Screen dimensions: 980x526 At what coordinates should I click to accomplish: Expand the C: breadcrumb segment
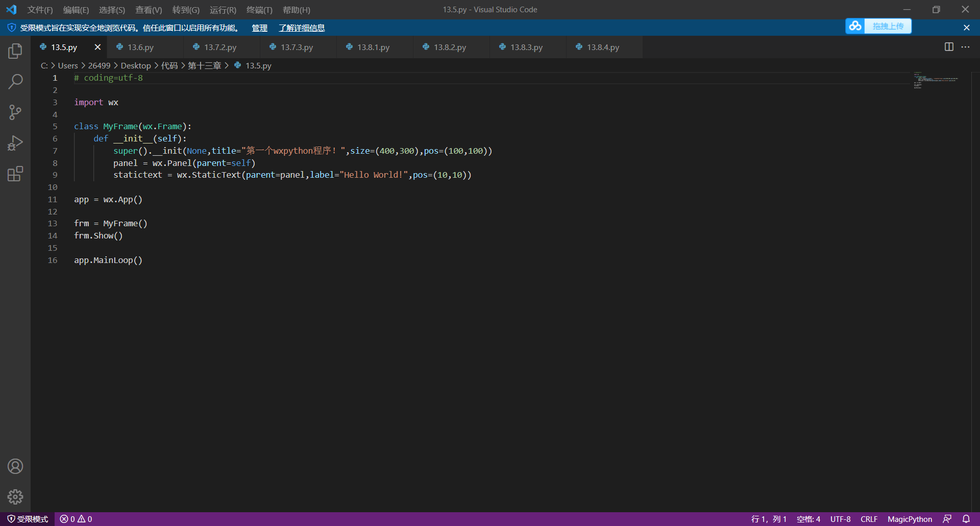click(44, 65)
